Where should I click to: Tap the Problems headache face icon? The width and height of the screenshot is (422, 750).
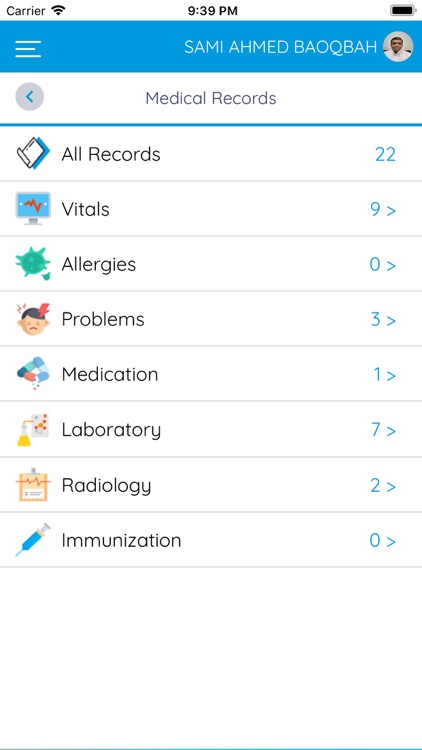[33, 319]
